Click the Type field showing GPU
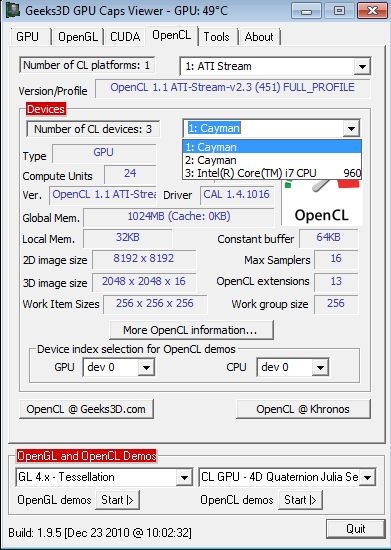Screen dimensions: 391x550 point(104,153)
